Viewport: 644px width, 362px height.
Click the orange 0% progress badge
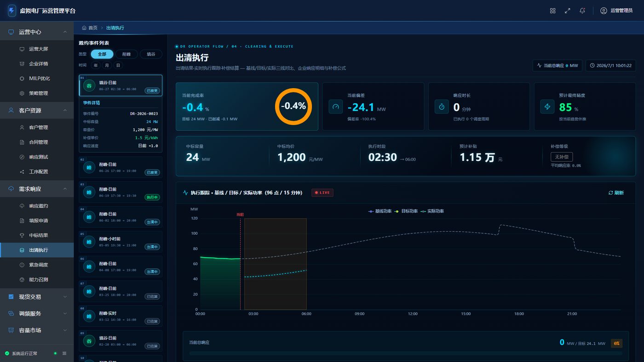point(616,343)
